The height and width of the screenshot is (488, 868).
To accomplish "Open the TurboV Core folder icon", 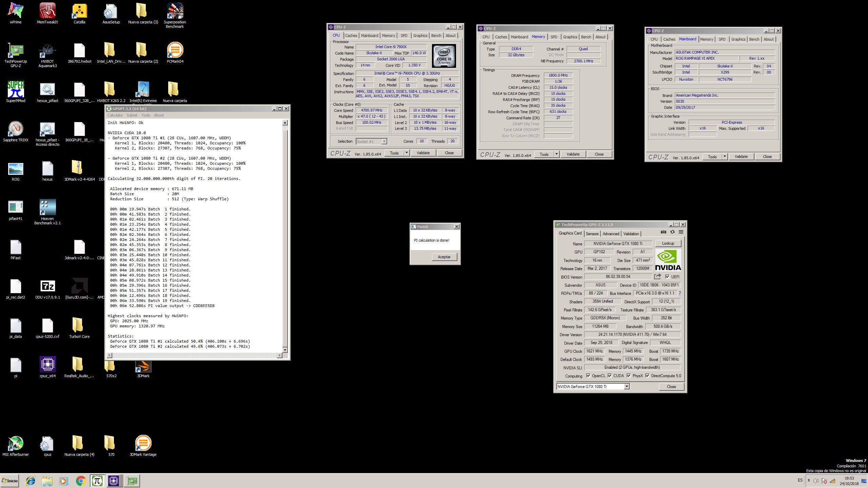I will (79, 327).
